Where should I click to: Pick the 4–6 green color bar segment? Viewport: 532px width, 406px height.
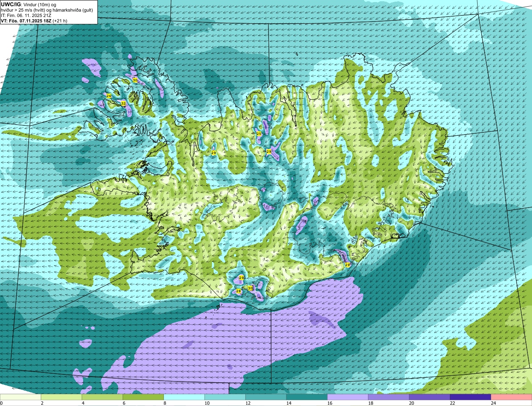coord(102,397)
